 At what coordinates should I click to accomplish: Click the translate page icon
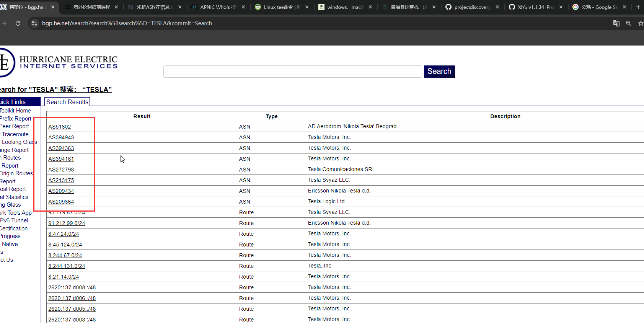[x=616, y=23]
